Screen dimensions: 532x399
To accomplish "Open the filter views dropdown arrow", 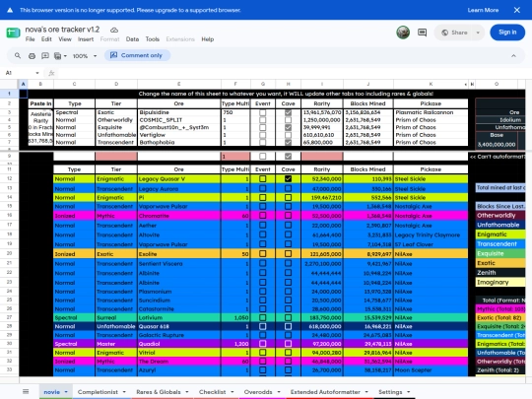I will coord(65,56).
